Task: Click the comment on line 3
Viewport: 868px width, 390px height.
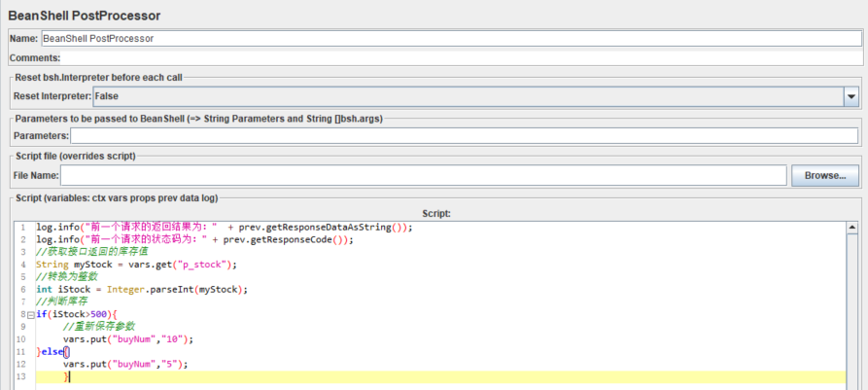Action: coord(91,252)
